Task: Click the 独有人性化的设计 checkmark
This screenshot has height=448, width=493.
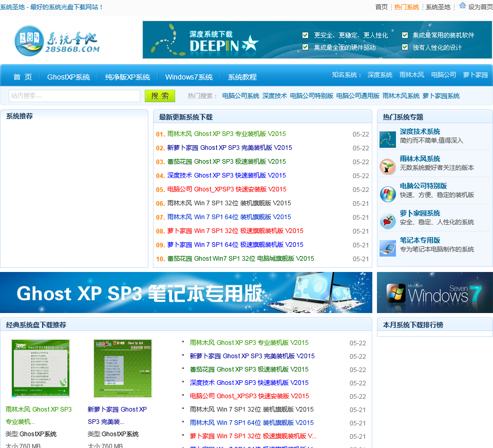Action: click(405, 47)
